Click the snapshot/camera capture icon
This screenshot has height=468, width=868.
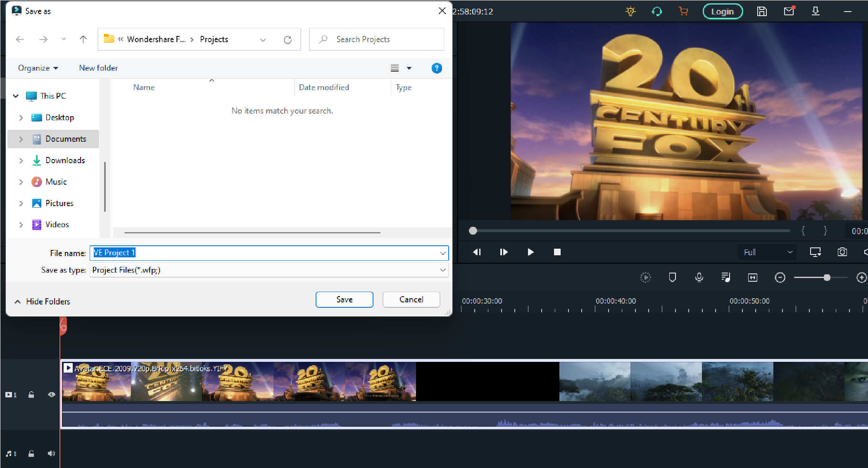click(x=842, y=252)
